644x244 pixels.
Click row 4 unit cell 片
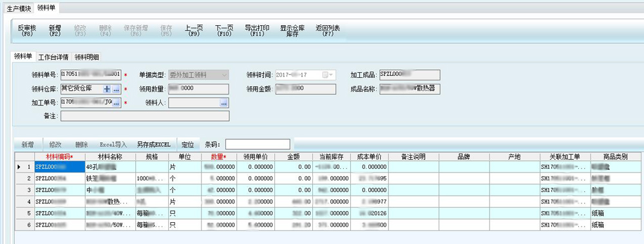click(x=184, y=202)
